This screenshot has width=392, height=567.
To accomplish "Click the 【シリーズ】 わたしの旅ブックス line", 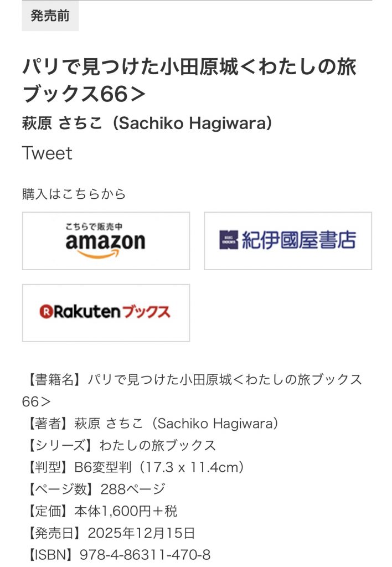I will point(119,445).
